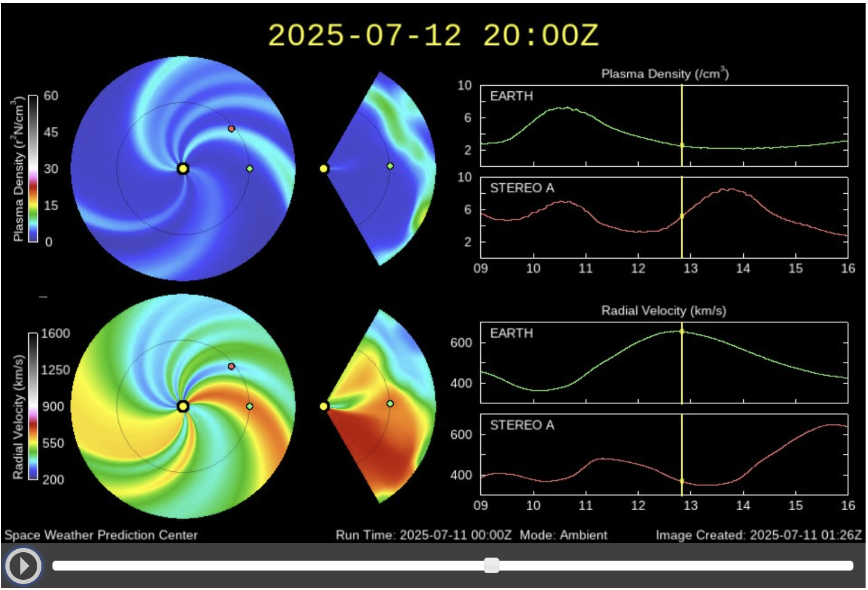The image size is (868, 590).
Task: Click the green Earth marker in the velocity disk
Action: coord(250,406)
